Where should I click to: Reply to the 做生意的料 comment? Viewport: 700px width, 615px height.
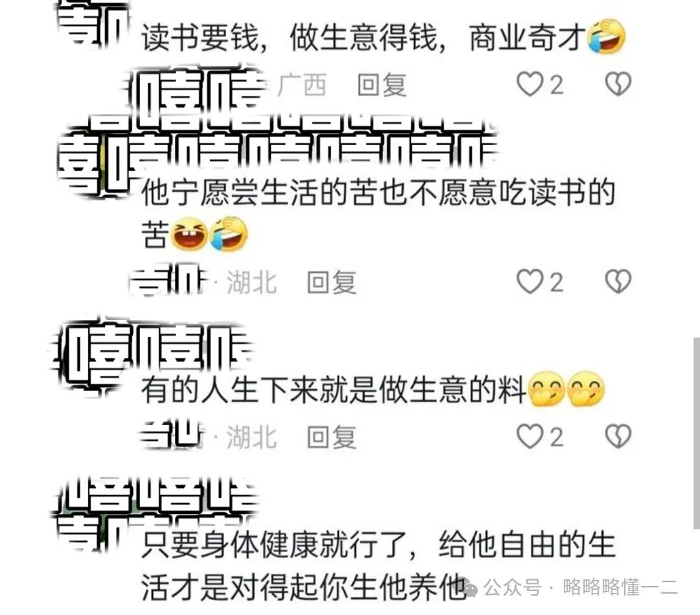332,437
